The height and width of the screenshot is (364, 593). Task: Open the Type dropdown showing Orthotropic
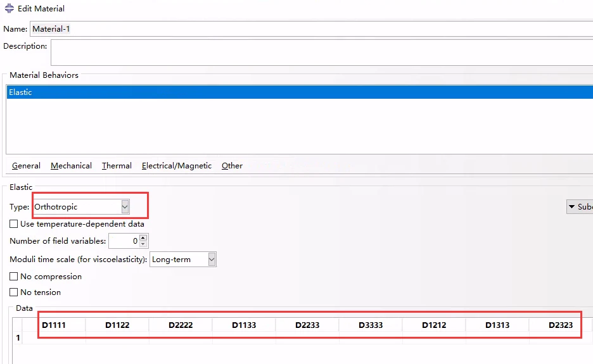click(125, 207)
